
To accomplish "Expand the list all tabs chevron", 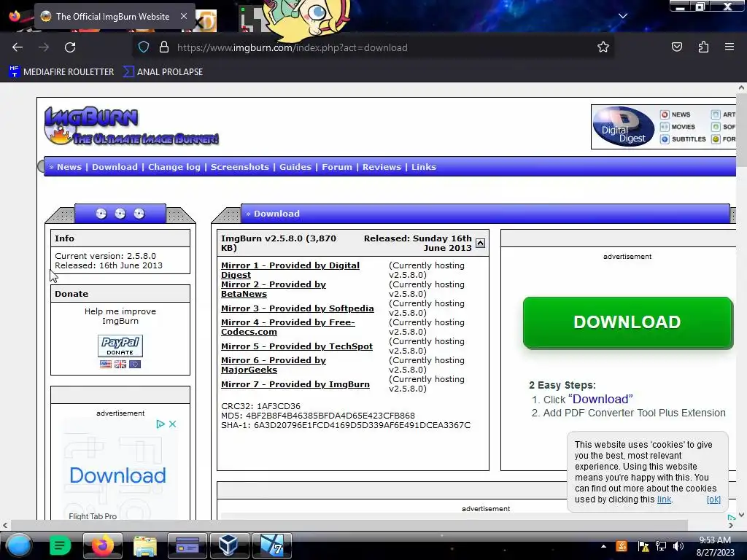I will [623, 16].
